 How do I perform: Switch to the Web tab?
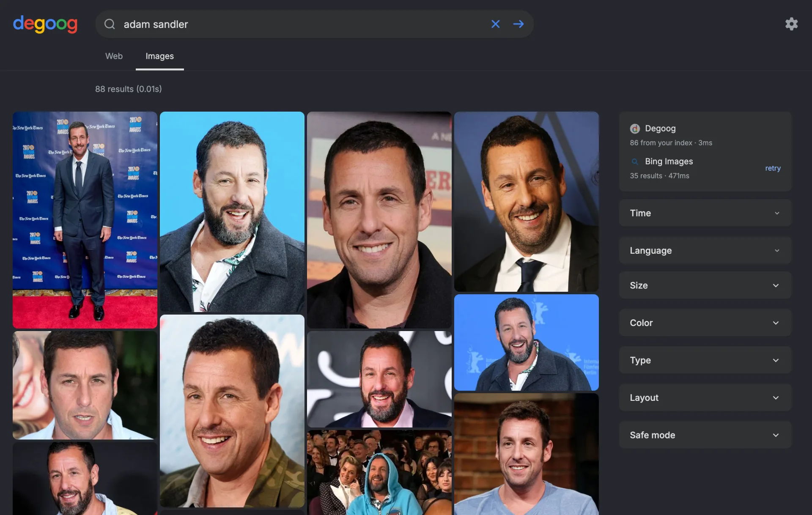[x=114, y=56]
